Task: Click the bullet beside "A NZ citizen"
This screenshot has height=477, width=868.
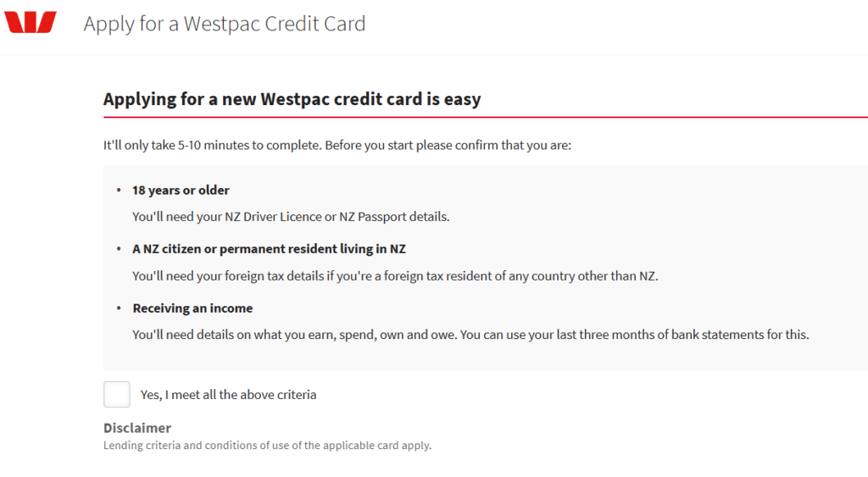Action: point(119,249)
